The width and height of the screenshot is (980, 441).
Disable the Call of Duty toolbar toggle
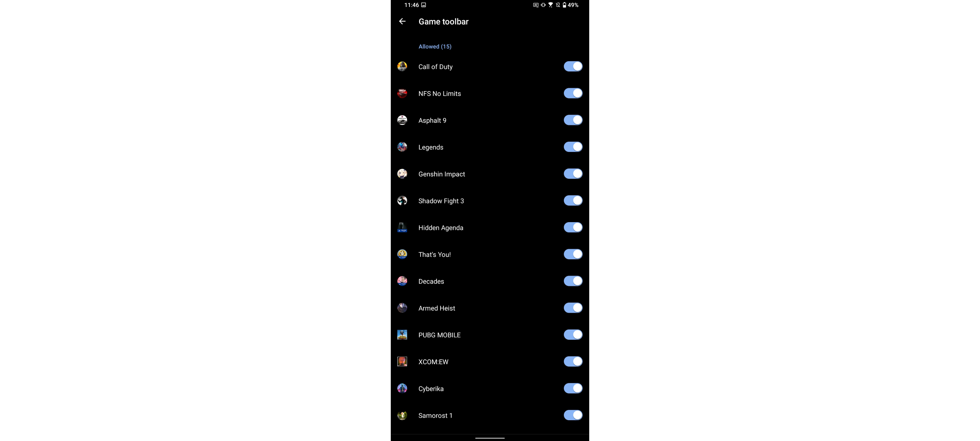click(572, 66)
